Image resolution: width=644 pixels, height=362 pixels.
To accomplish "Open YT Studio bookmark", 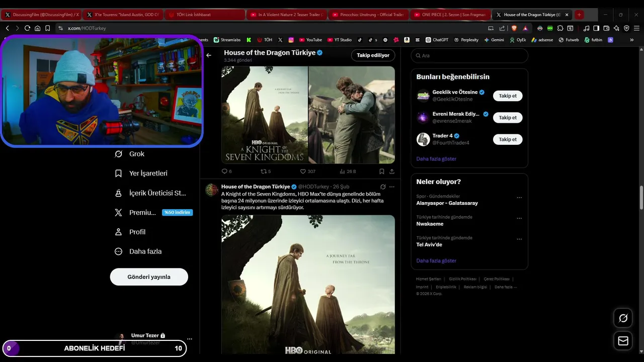I will 340,40.
